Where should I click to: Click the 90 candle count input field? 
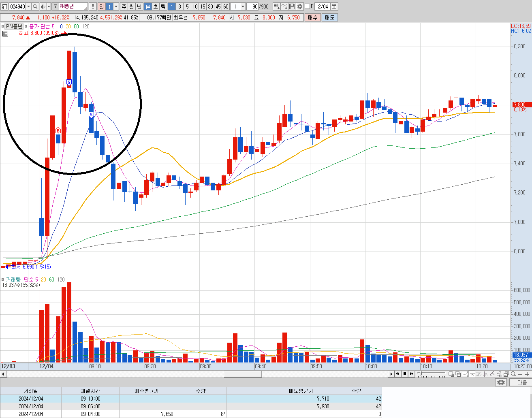tap(253, 6)
